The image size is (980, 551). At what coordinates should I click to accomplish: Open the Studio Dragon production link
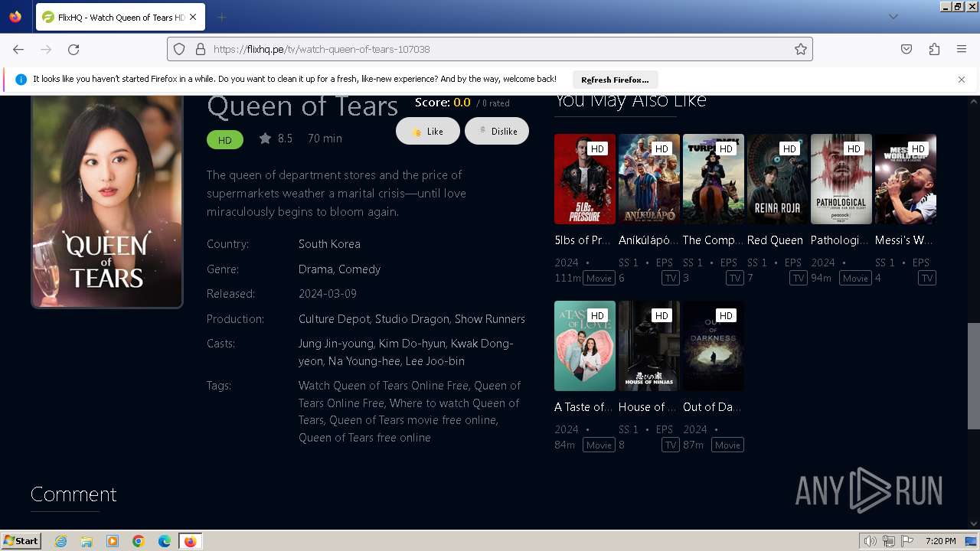coord(412,319)
